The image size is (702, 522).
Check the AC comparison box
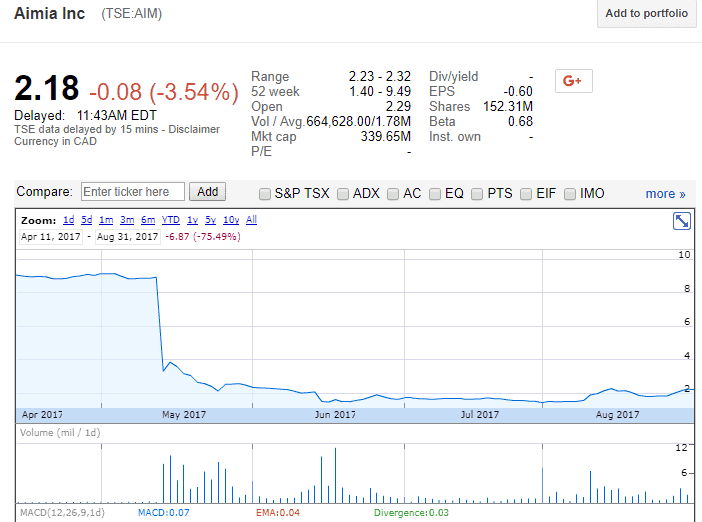pyautogui.click(x=393, y=194)
